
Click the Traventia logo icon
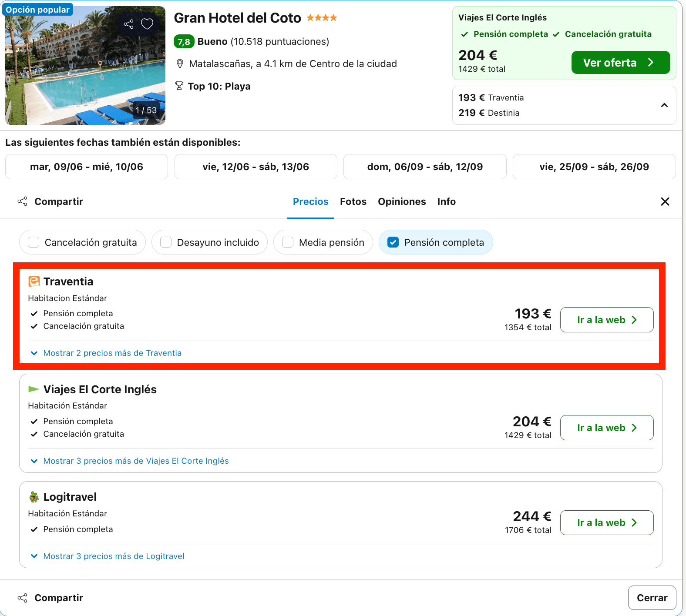(x=34, y=281)
